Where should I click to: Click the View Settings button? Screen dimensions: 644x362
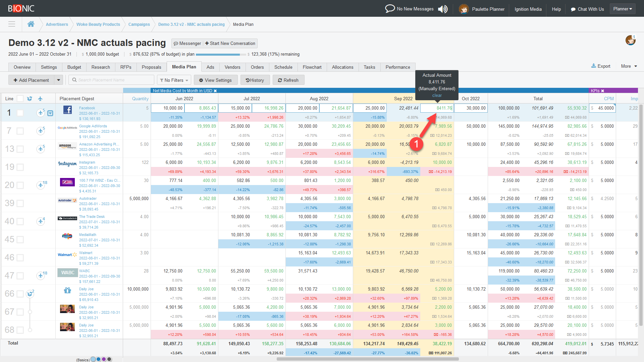pos(215,80)
